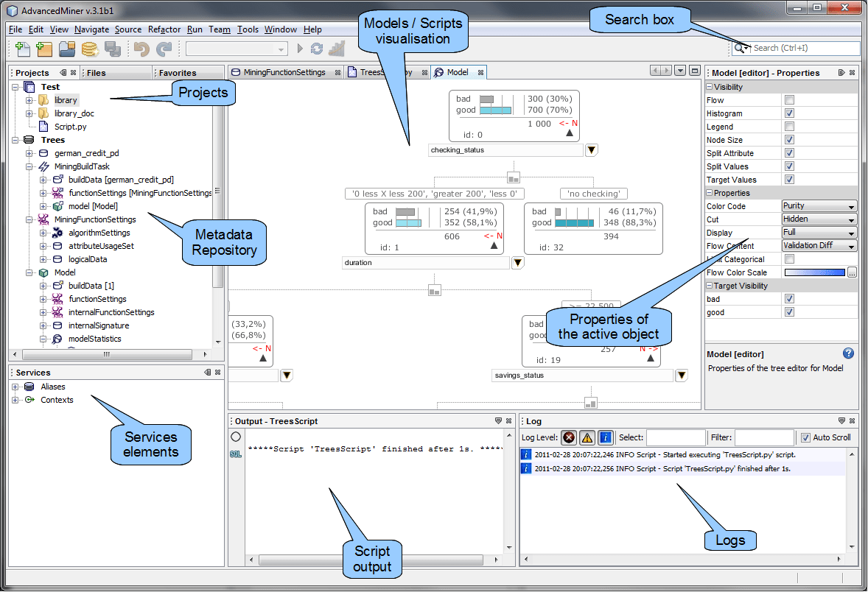Select the error log level icon
The height and width of the screenshot is (592, 868).
pyautogui.click(x=568, y=437)
